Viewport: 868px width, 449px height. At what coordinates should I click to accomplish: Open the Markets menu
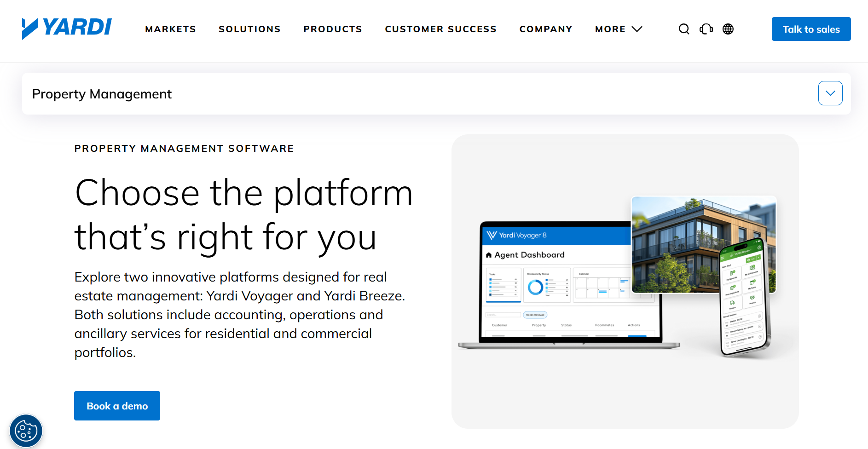170,29
